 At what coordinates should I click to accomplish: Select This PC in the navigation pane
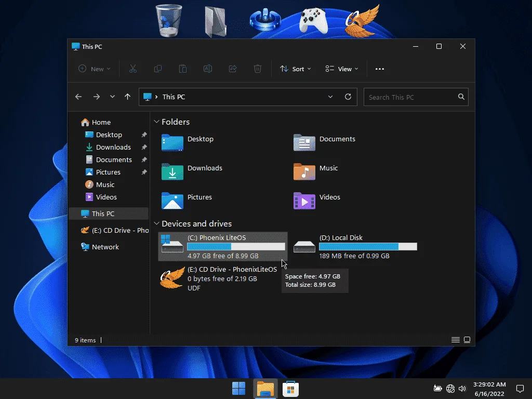click(x=109, y=214)
